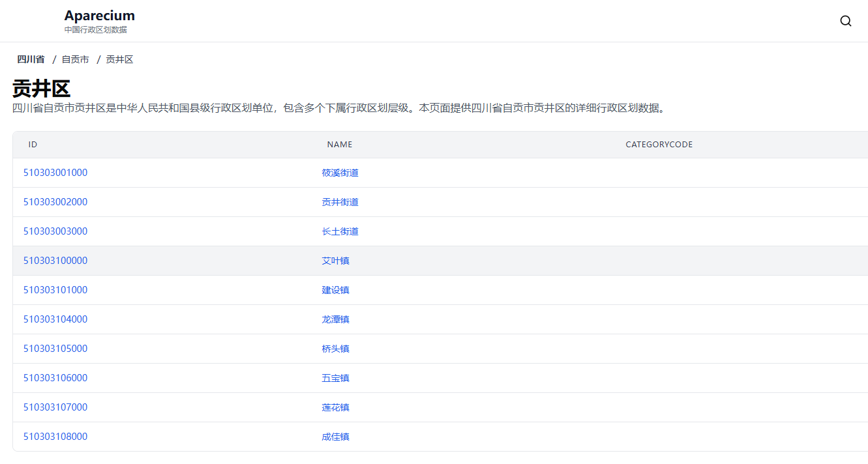This screenshot has width=868, height=464.
Task: Open ID link 510303104000
Action: point(55,319)
